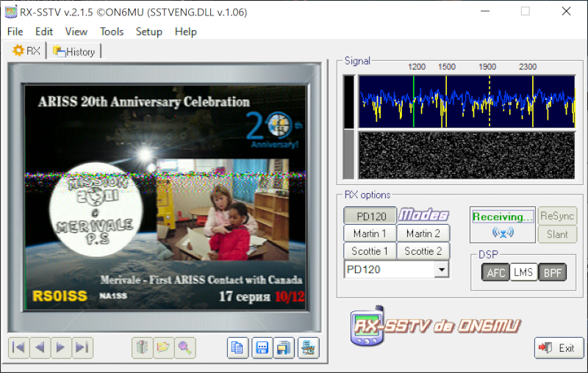Click the RX options group label

[367, 195]
